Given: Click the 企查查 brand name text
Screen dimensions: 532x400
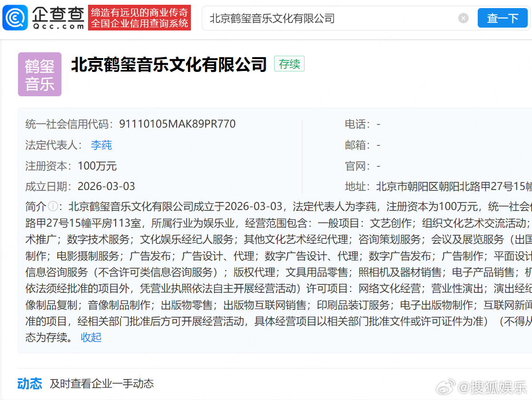Looking at the screenshot, I should click(x=58, y=15).
